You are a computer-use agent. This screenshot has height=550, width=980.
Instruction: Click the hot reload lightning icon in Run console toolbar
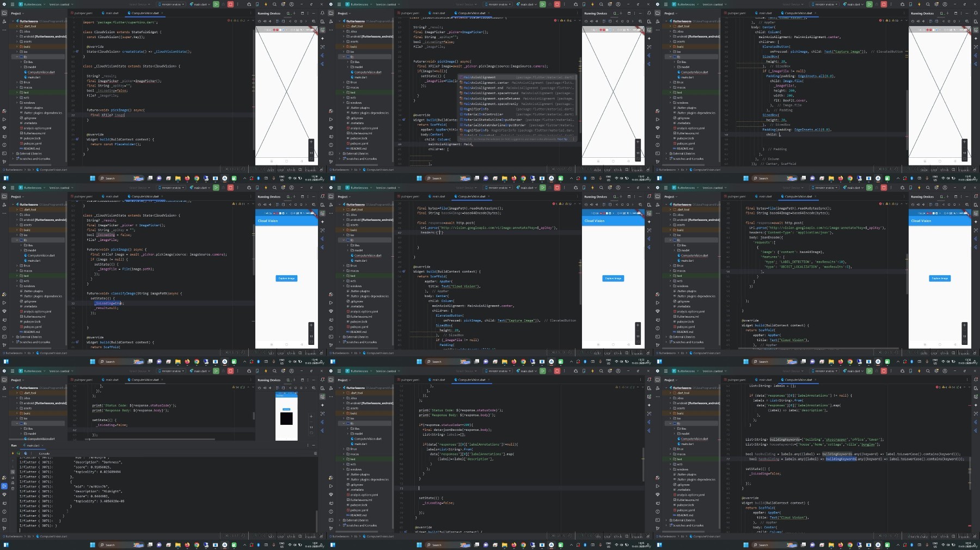pyautogui.click(x=13, y=453)
